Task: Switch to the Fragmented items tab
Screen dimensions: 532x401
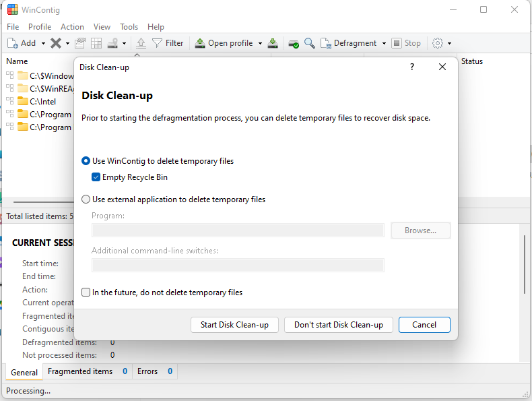Action: coord(80,371)
